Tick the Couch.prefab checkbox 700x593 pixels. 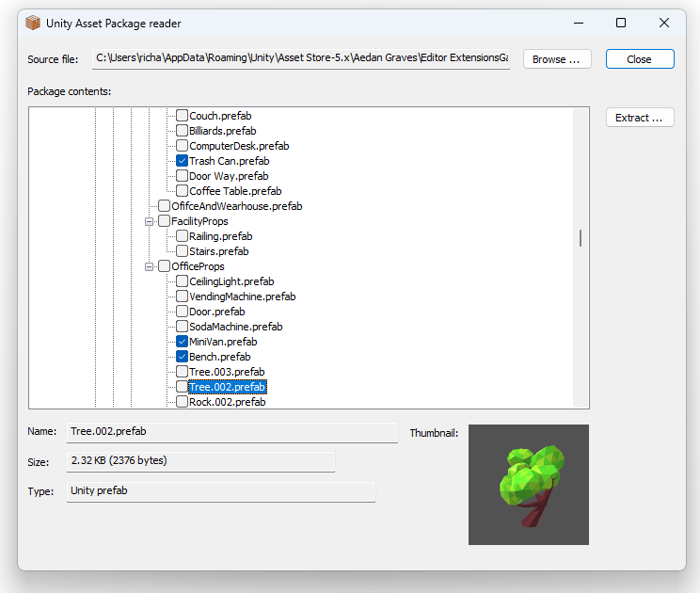(x=182, y=116)
